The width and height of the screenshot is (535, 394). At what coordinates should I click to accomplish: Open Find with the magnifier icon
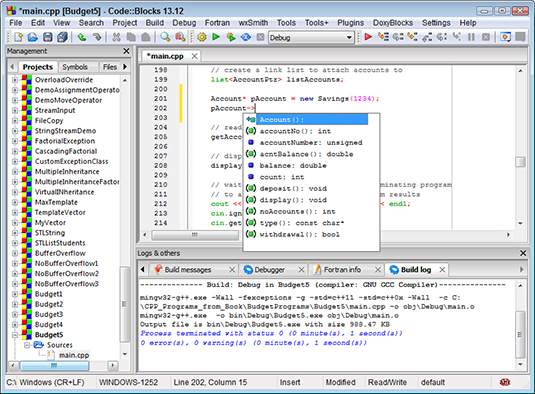[165, 37]
